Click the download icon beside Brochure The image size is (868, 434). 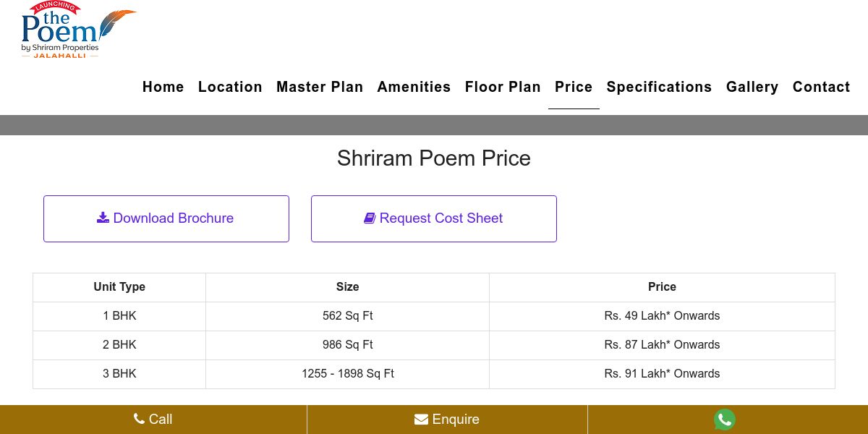pyautogui.click(x=103, y=218)
